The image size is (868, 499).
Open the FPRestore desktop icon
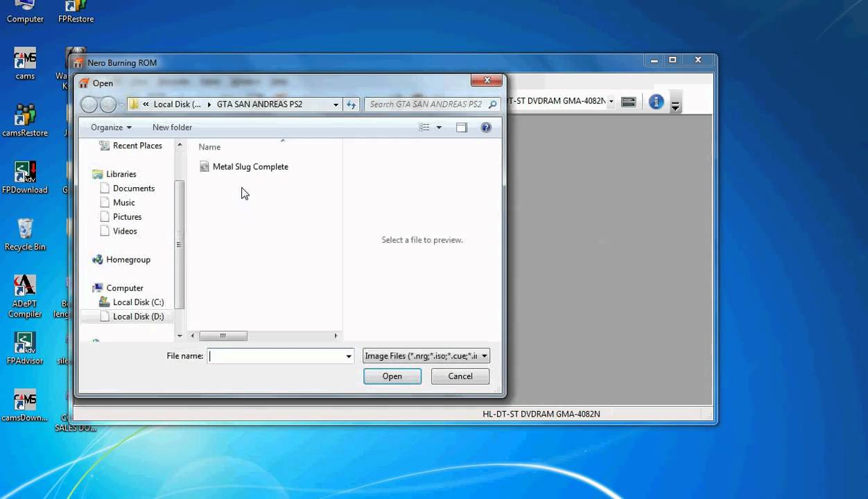click(76, 12)
